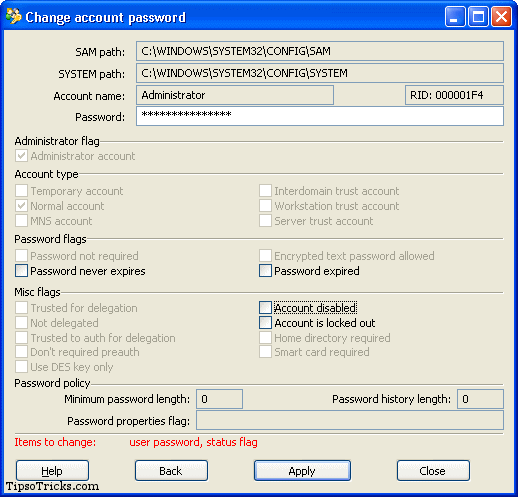
Task: Toggle the Password never expires checkbox
Action: (x=21, y=271)
